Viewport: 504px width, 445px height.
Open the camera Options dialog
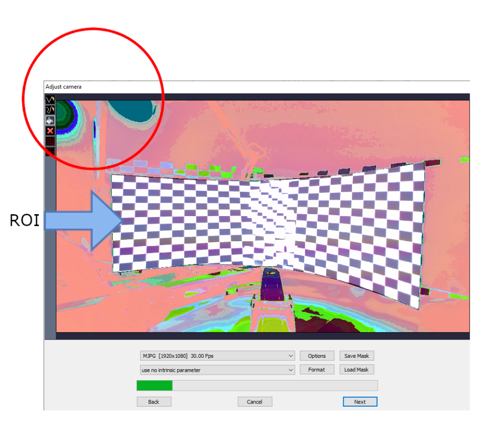316,355
